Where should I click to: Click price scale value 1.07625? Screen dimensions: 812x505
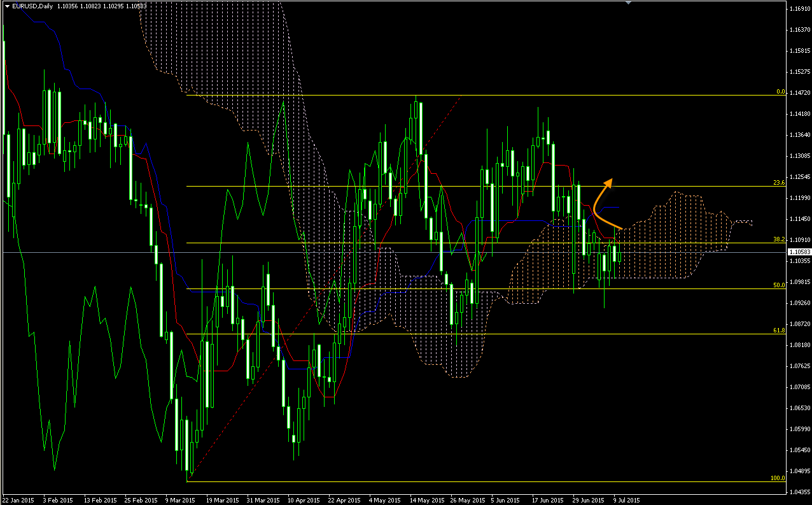(x=800, y=366)
